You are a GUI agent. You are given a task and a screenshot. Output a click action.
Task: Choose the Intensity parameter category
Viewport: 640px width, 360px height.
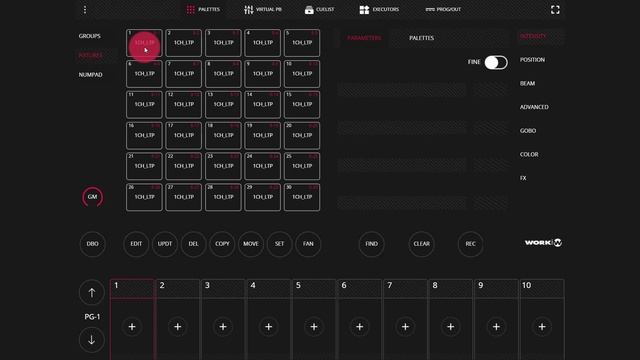click(x=533, y=36)
